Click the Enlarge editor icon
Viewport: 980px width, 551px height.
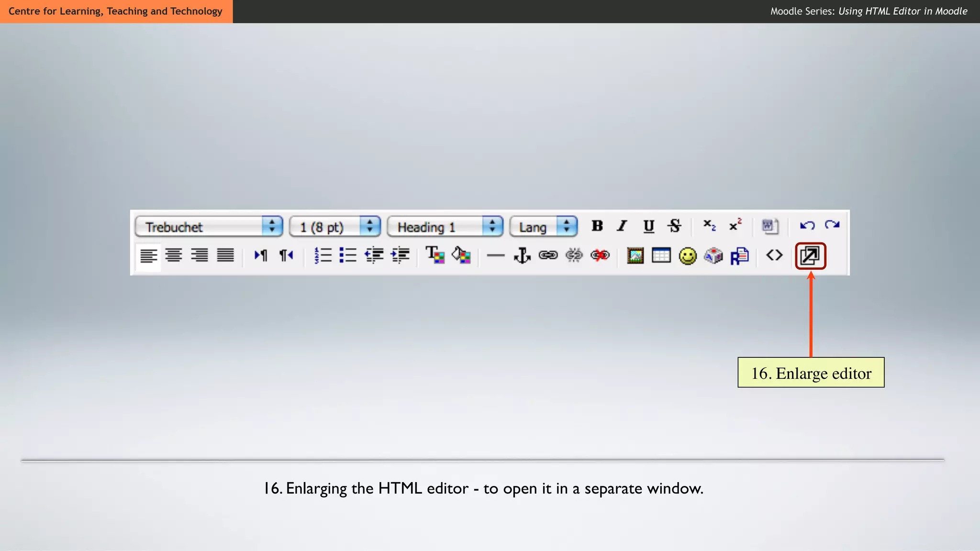[810, 256]
